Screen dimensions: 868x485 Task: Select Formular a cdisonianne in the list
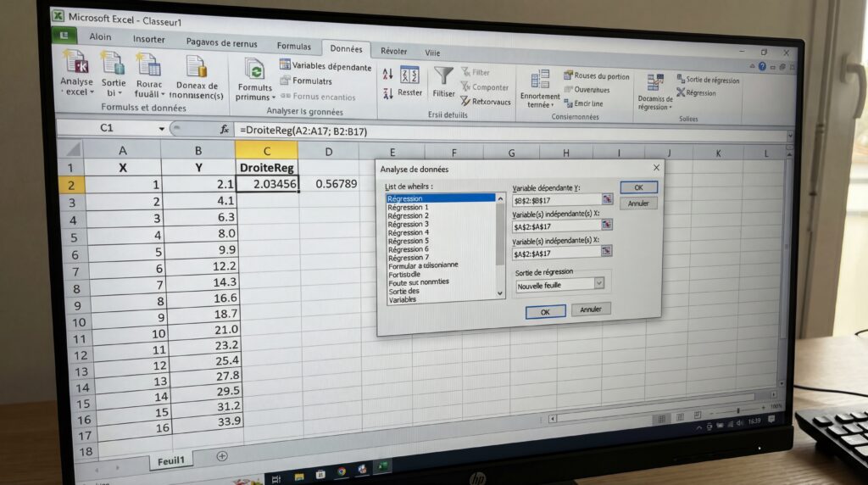click(x=423, y=265)
